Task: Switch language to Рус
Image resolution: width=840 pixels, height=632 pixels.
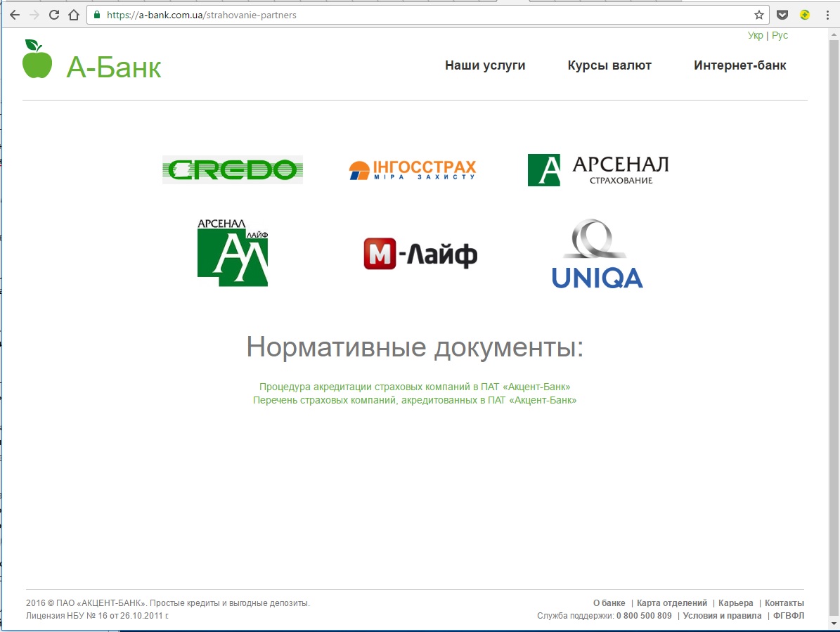Action: (780, 35)
